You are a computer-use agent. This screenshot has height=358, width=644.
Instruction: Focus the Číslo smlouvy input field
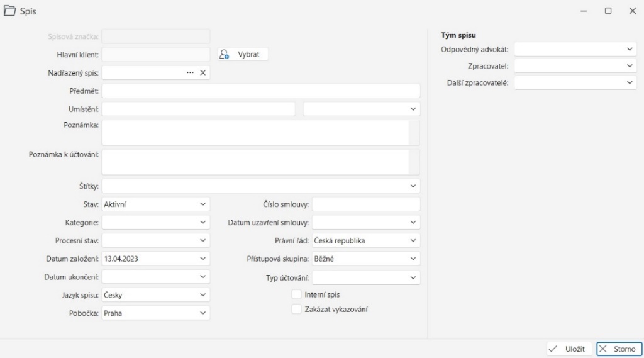[x=366, y=204]
